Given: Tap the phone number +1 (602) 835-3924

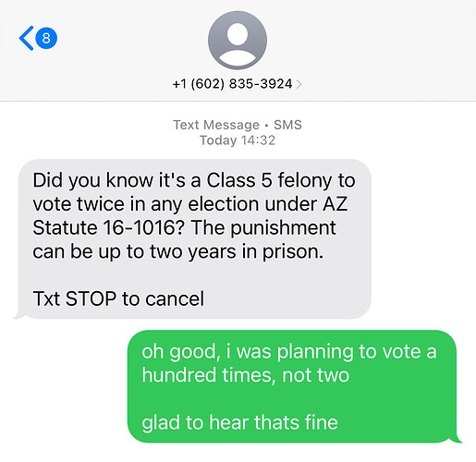Looking at the screenshot, I should click(232, 84).
